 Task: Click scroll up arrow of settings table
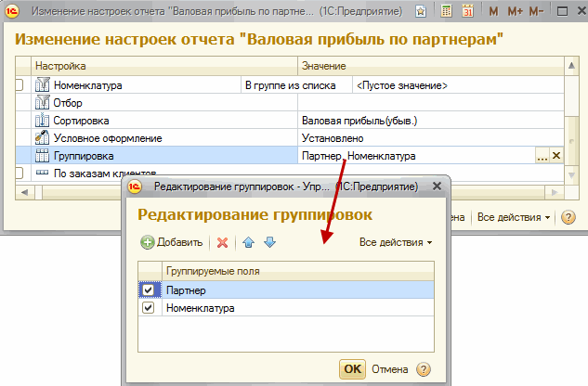(571, 66)
